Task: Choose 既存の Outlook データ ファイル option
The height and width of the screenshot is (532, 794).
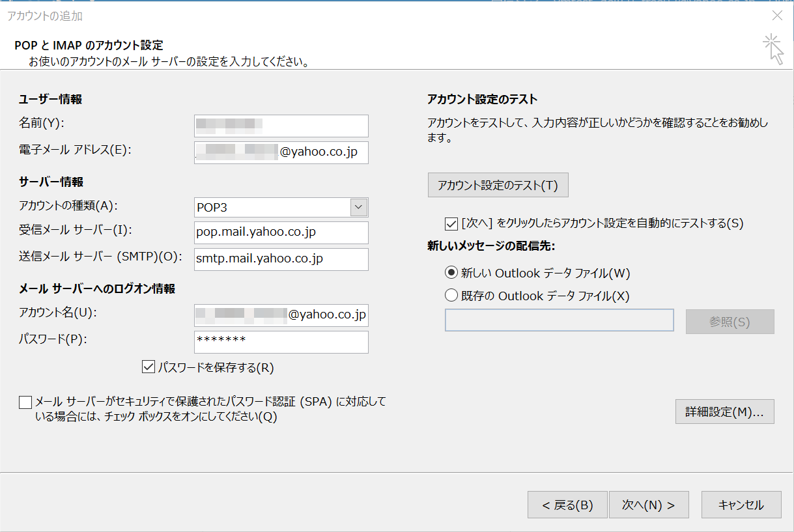Action: 451,296
